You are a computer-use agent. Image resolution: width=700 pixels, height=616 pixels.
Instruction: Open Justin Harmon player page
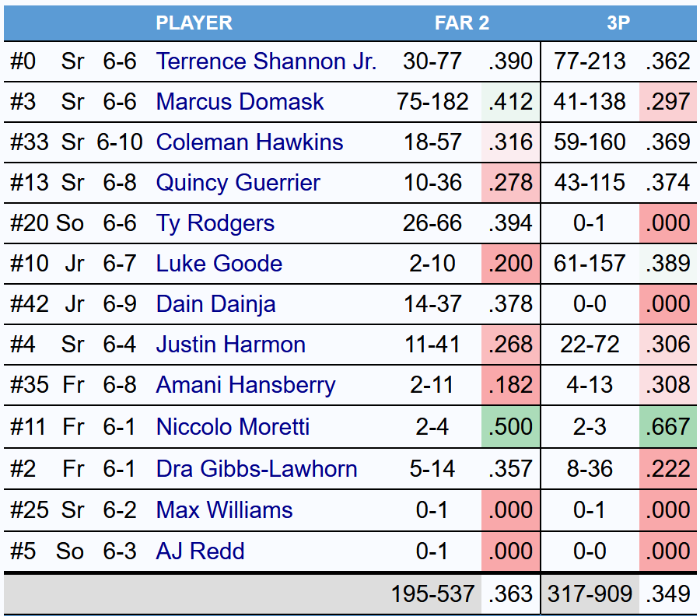click(x=230, y=345)
